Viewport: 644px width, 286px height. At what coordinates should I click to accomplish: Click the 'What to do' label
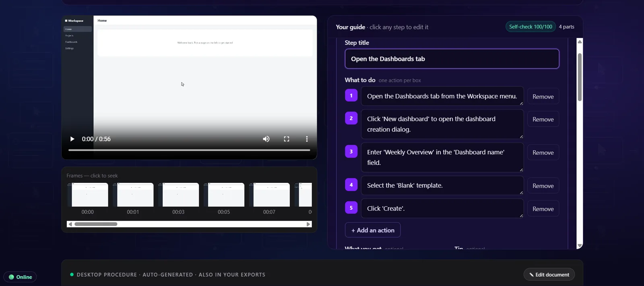pos(360,80)
